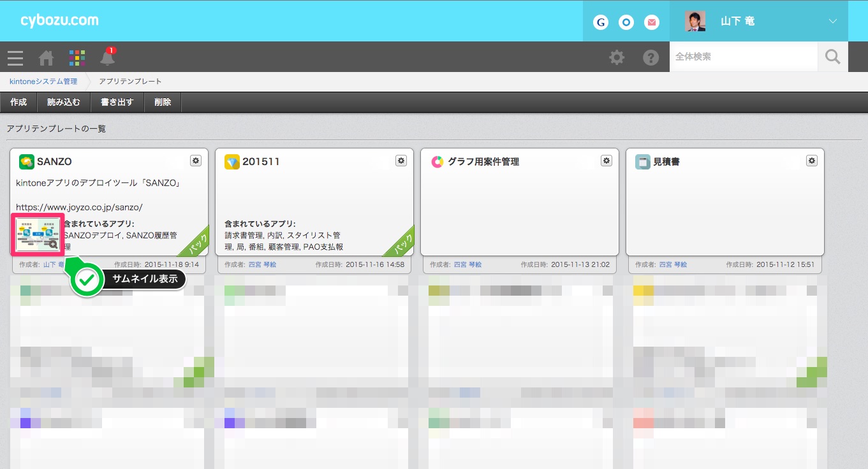Click the SANZO template app icon

[26, 162]
